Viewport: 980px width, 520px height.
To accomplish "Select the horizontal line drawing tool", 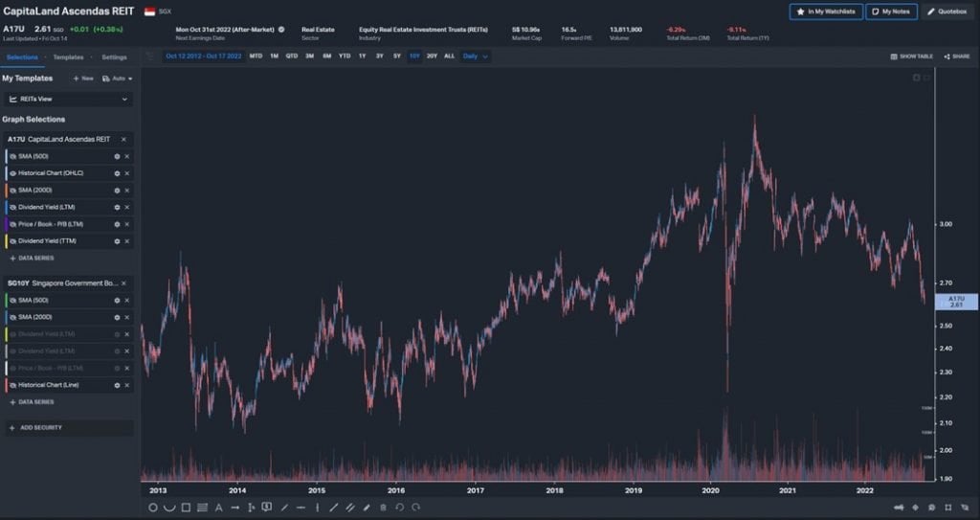I will coord(301,508).
